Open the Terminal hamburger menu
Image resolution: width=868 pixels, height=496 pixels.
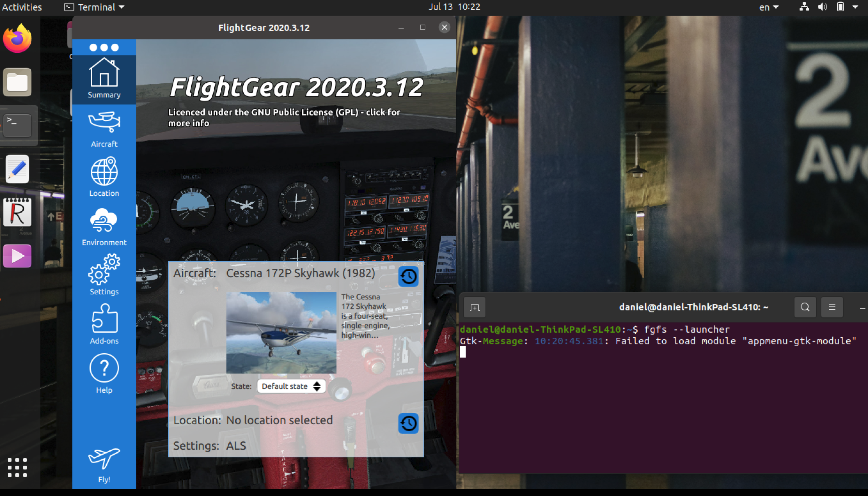click(x=832, y=307)
